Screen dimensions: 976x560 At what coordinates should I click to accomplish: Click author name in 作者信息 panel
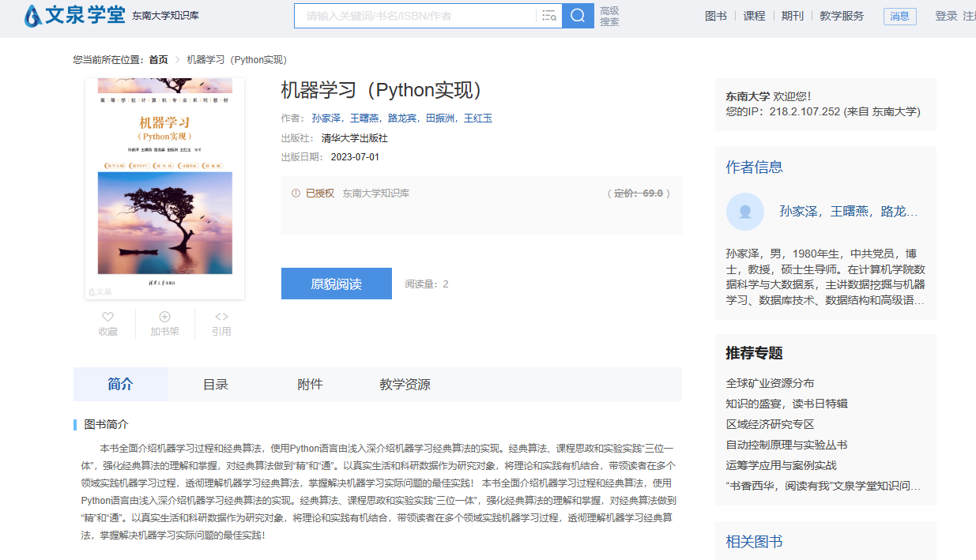point(849,212)
